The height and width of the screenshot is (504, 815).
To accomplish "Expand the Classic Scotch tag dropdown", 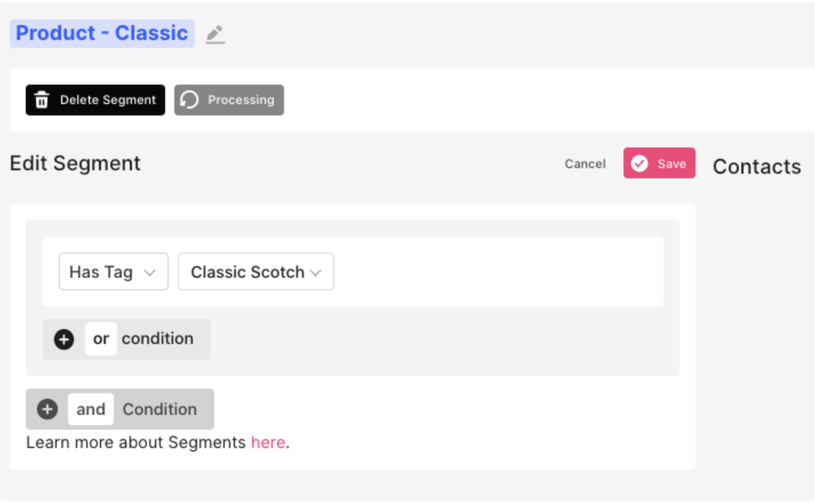I will tap(255, 272).
